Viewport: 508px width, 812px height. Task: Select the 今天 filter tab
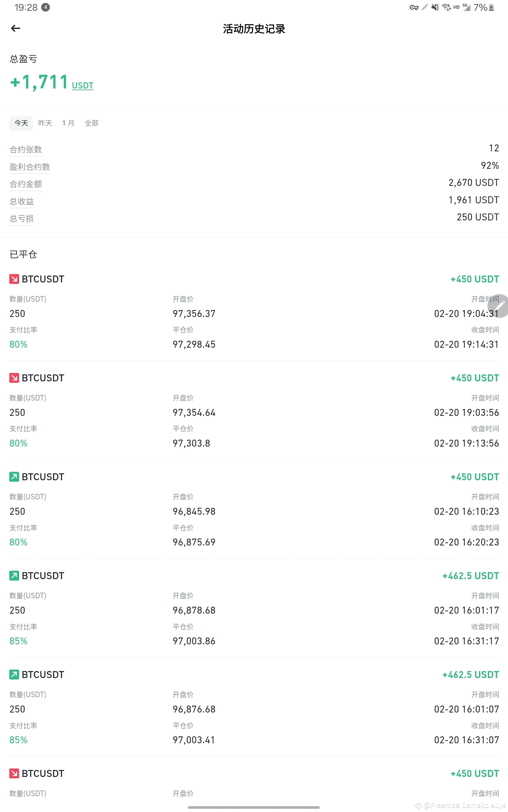click(21, 123)
